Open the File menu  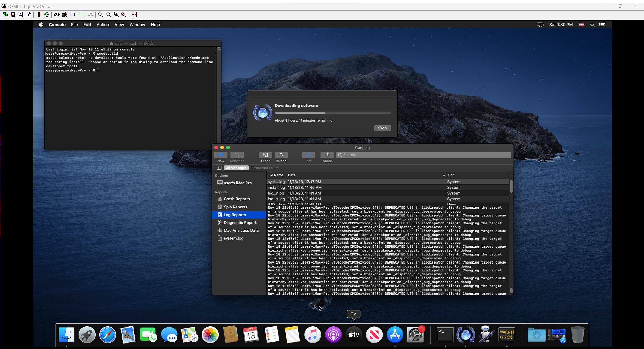(74, 25)
